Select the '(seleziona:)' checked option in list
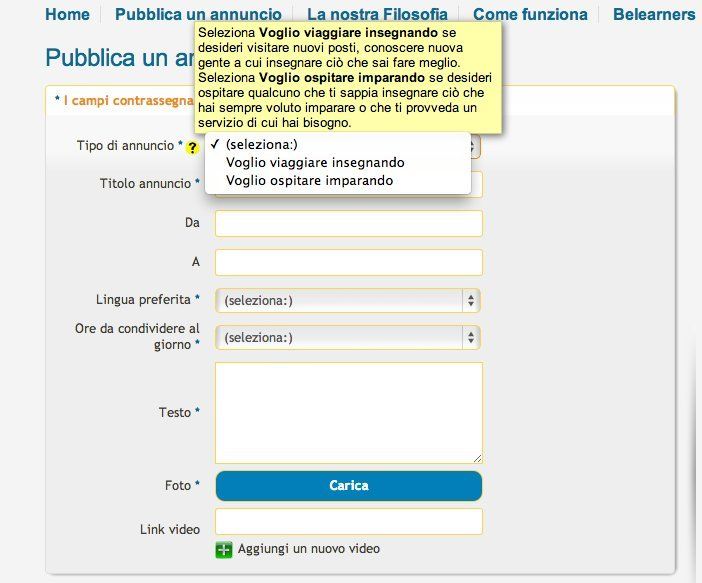This screenshot has width=702, height=583. 261,144
